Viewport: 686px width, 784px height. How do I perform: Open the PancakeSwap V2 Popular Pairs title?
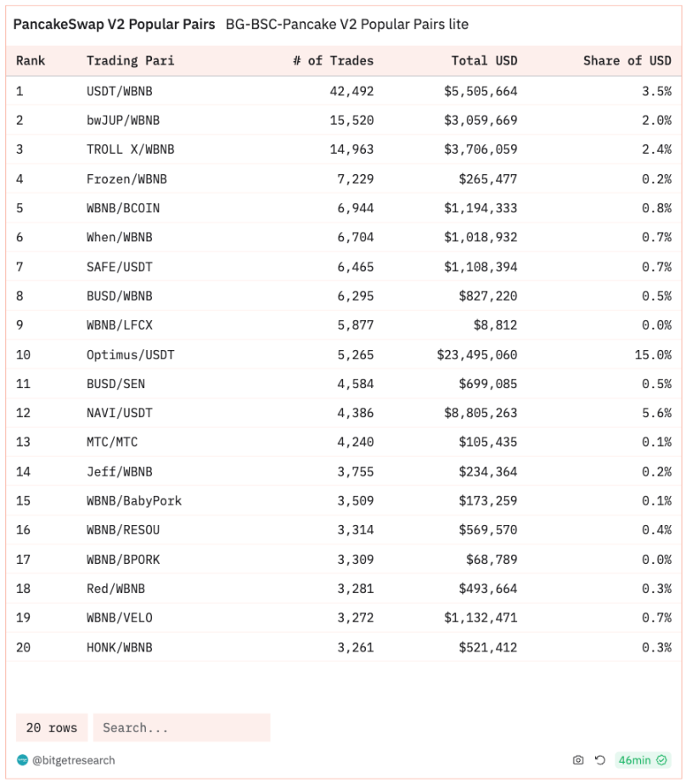114,25
